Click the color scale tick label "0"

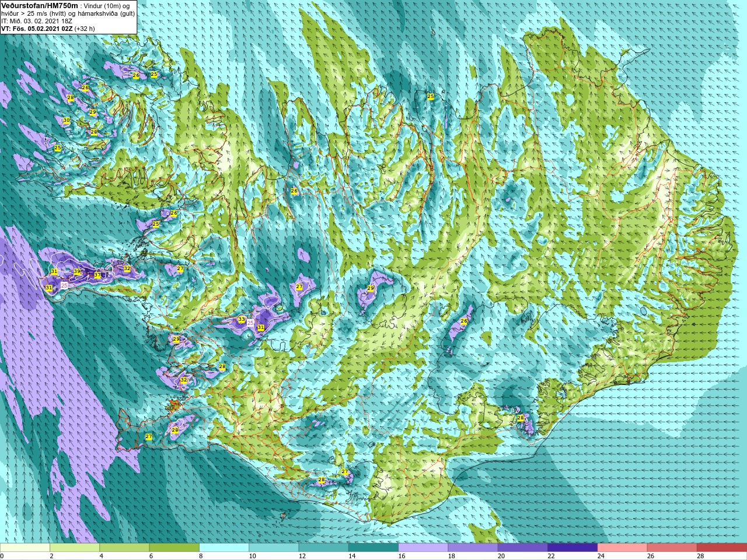click(2, 556)
